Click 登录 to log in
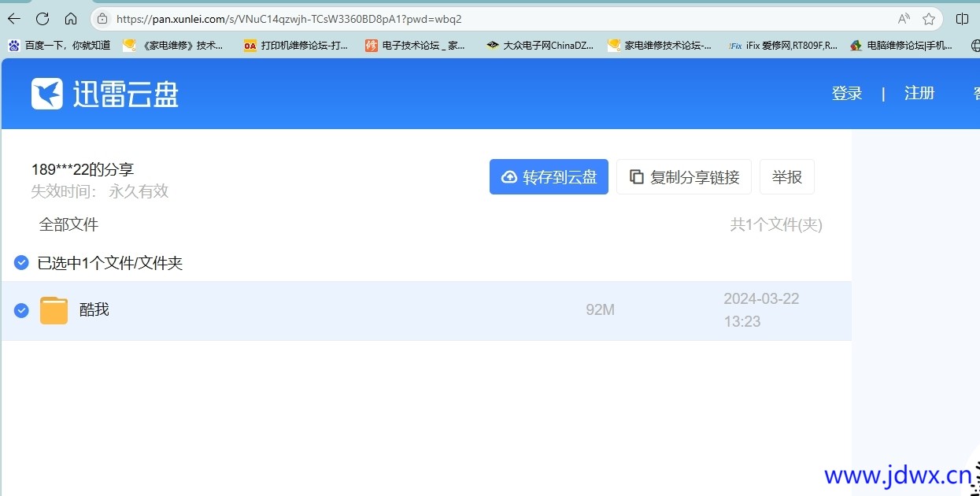Viewport: 980px width, 496px height. [847, 94]
